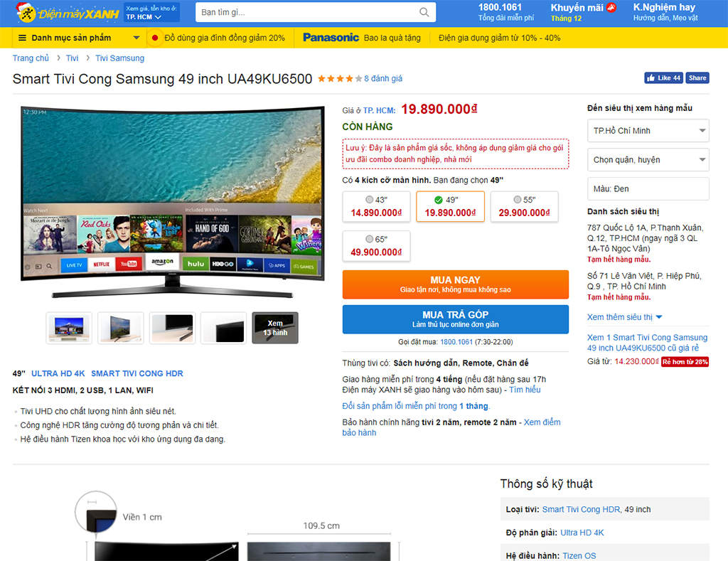Viewport: 728px width, 561px height.
Task: Expand the TP. HCM location selector in header
Action: 151,13
